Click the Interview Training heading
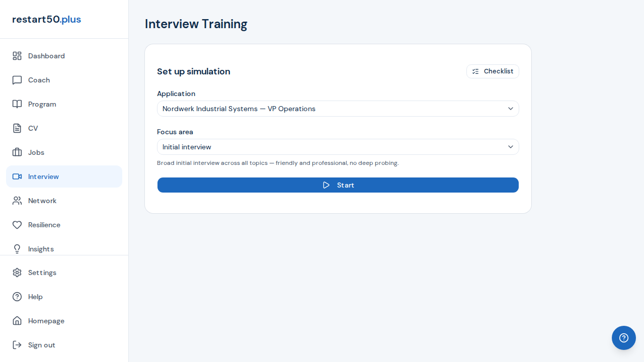Viewport: 644px width, 362px height. pyautogui.click(x=196, y=24)
